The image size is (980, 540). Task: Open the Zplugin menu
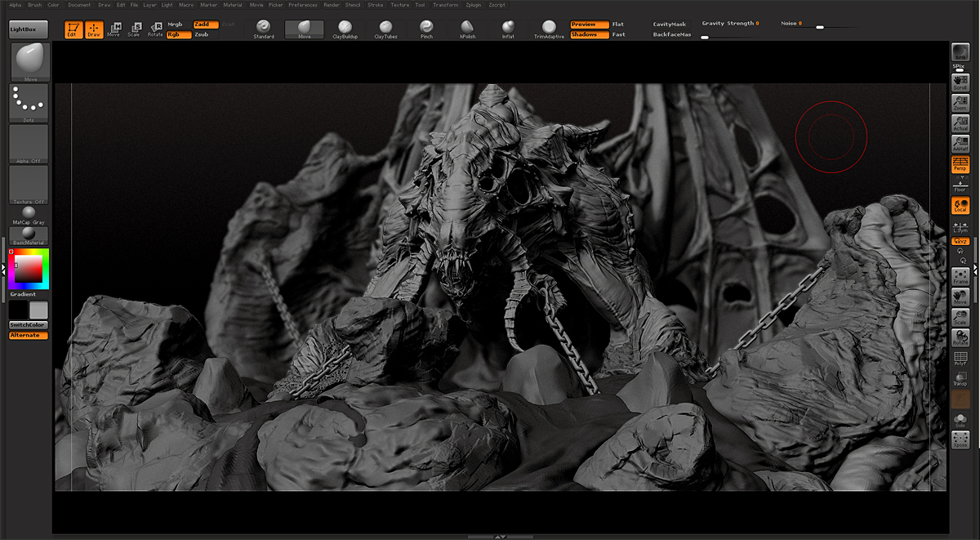point(474,5)
